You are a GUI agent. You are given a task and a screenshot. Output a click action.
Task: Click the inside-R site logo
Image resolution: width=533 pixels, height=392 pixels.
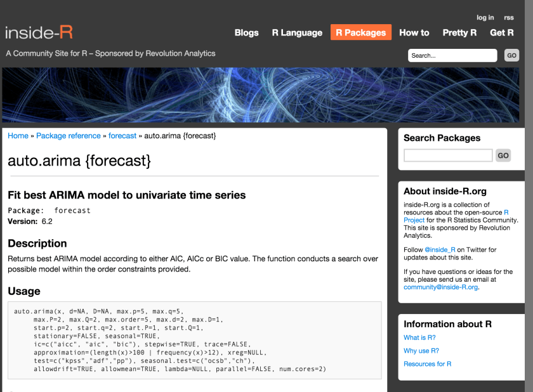[39, 32]
